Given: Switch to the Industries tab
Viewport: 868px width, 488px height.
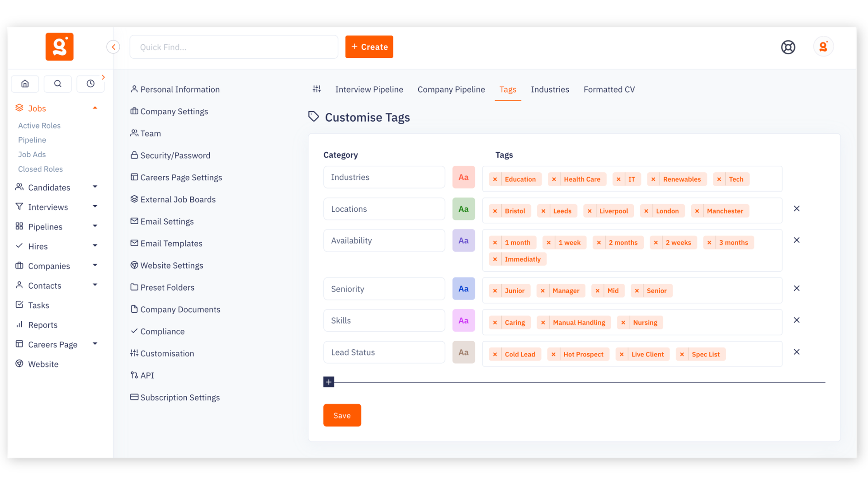Looking at the screenshot, I should pos(550,89).
